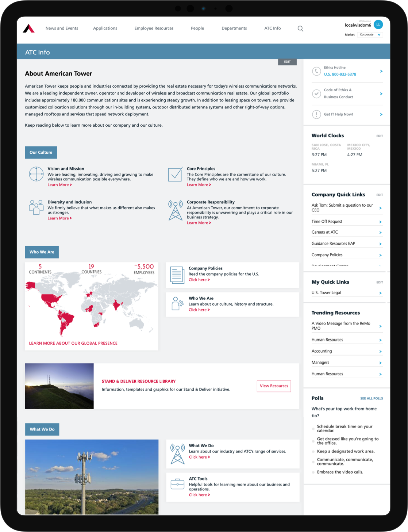The height and width of the screenshot is (532, 408).
Task: Click the localwisdom6 username
Action: [358, 25]
